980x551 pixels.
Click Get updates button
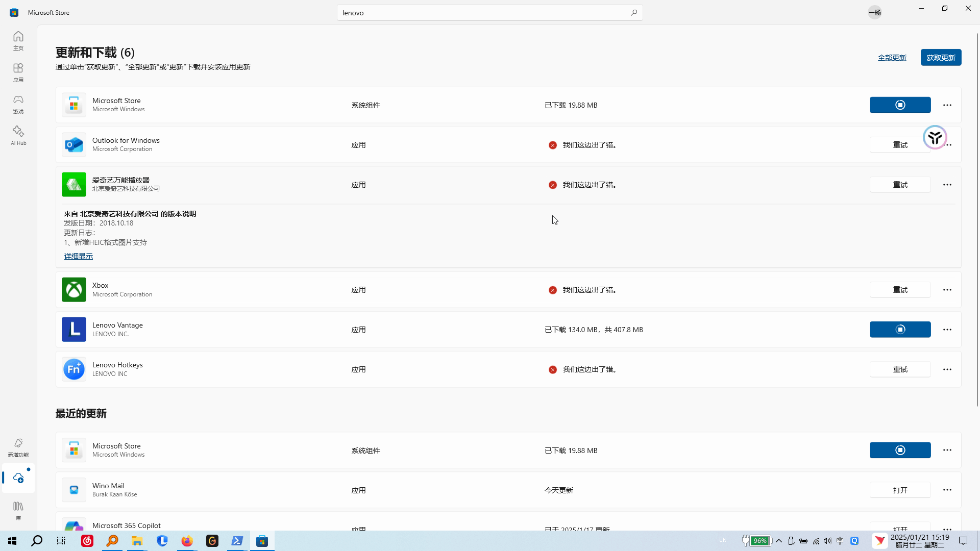click(x=941, y=58)
